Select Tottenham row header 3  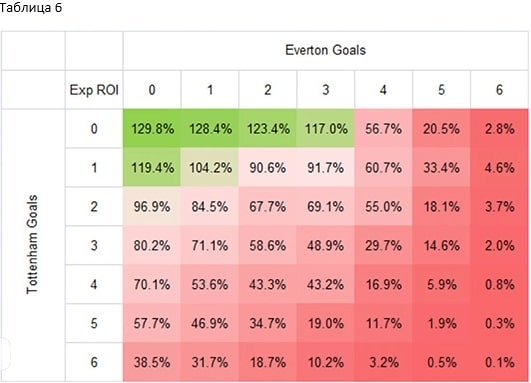[94, 246]
